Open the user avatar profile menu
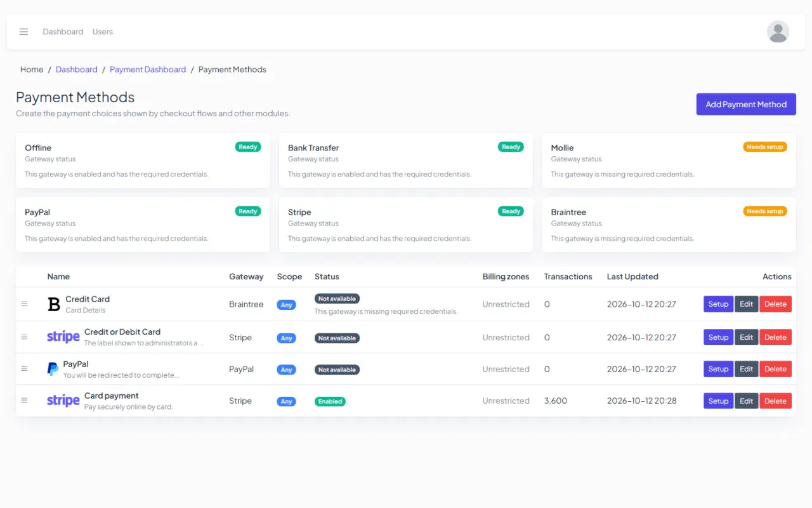Image resolution: width=812 pixels, height=508 pixels. tap(778, 32)
